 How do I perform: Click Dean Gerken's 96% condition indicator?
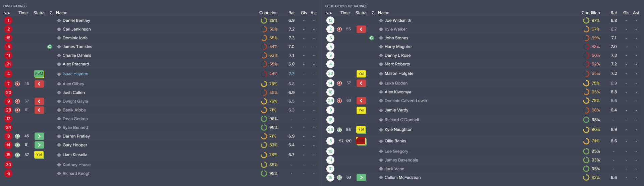pos(264,119)
